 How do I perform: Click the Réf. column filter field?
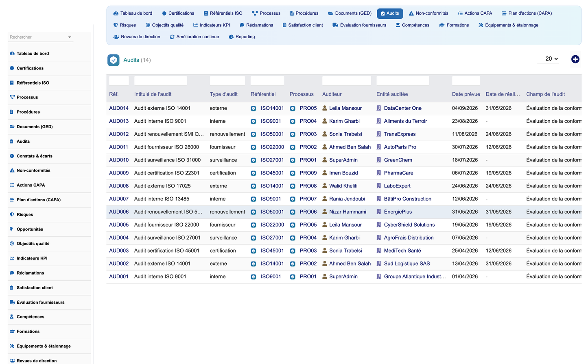pyautogui.click(x=119, y=81)
